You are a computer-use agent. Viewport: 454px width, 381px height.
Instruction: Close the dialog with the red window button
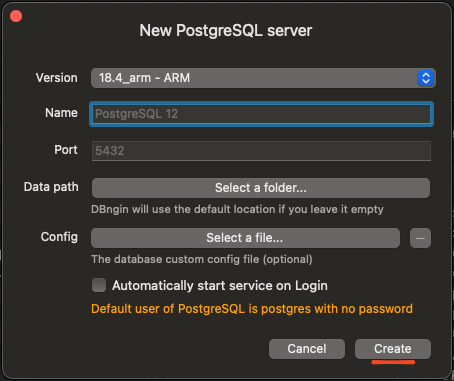coord(16,16)
